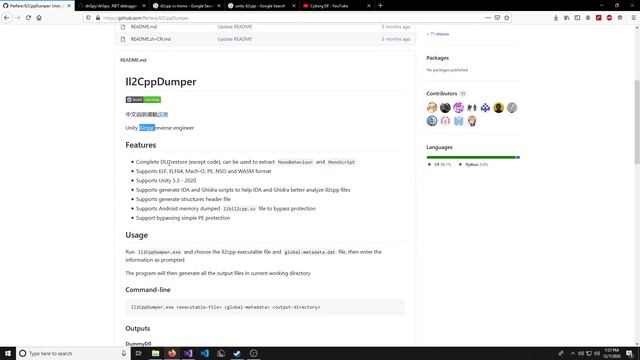Open Update README commit for README.md

tap(235, 27)
